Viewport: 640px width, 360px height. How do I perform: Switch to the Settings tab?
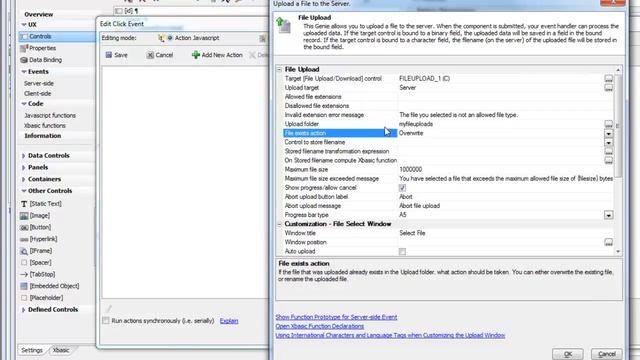[32, 350]
